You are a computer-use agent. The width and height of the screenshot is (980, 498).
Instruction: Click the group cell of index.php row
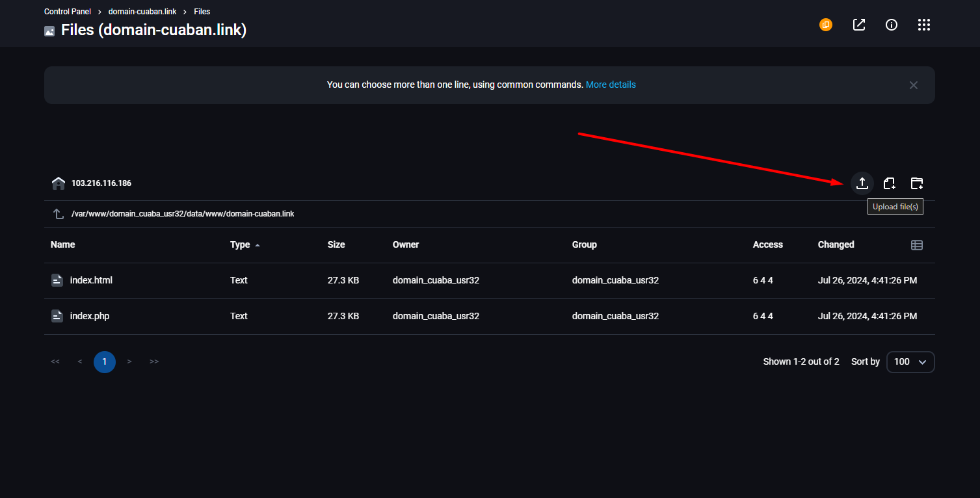615,316
